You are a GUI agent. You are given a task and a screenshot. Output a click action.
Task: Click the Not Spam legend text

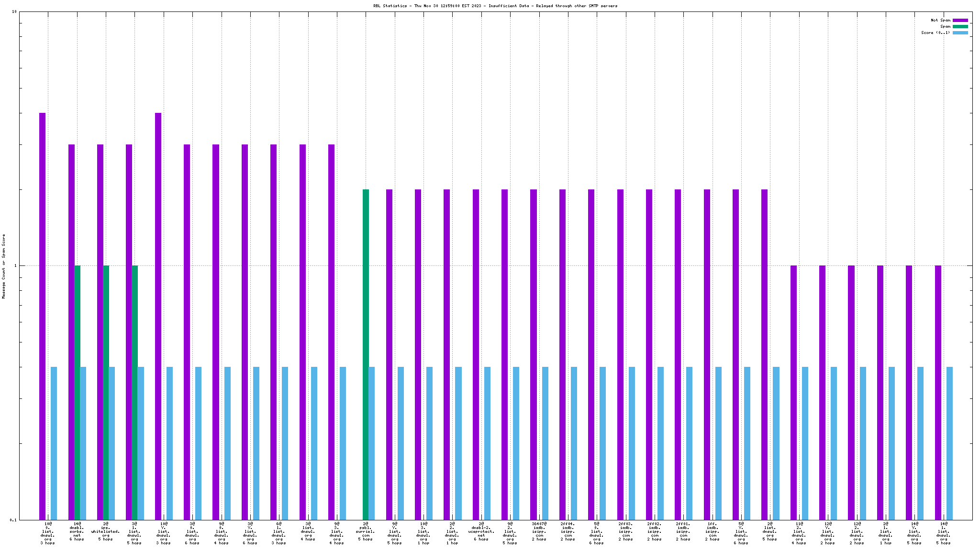click(x=940, y=21)
